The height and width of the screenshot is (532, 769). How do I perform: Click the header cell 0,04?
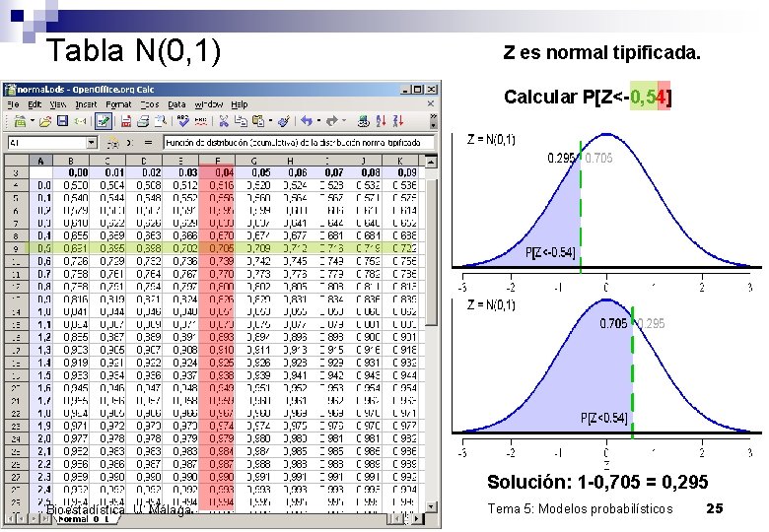click(x=217, y=172)
